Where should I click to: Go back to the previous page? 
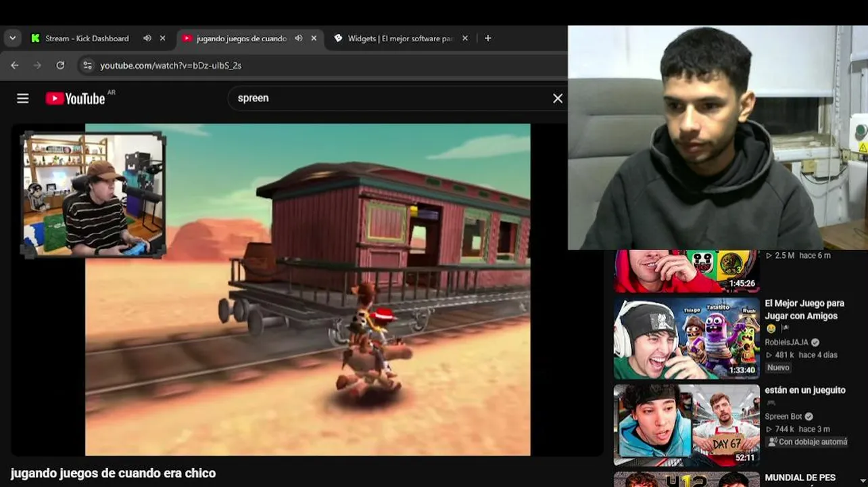[x=15, y=66]
